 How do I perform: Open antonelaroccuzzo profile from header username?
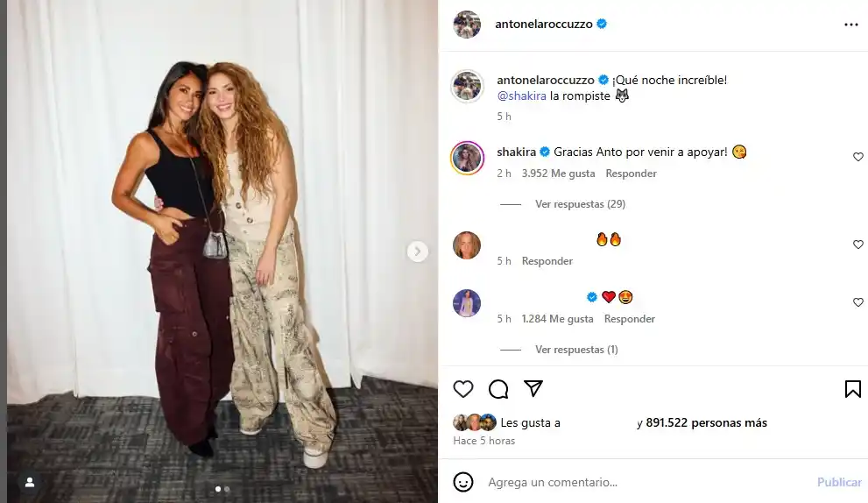(x=544, y=24)
